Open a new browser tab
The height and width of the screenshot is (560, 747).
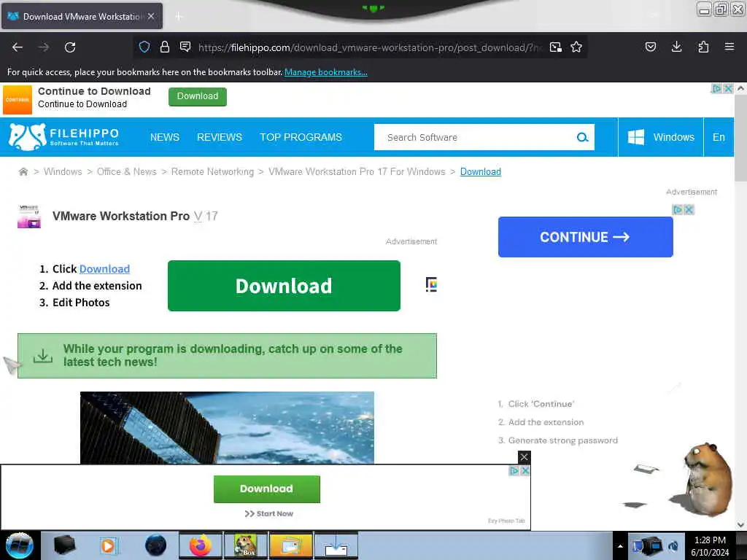pos(179,17)
